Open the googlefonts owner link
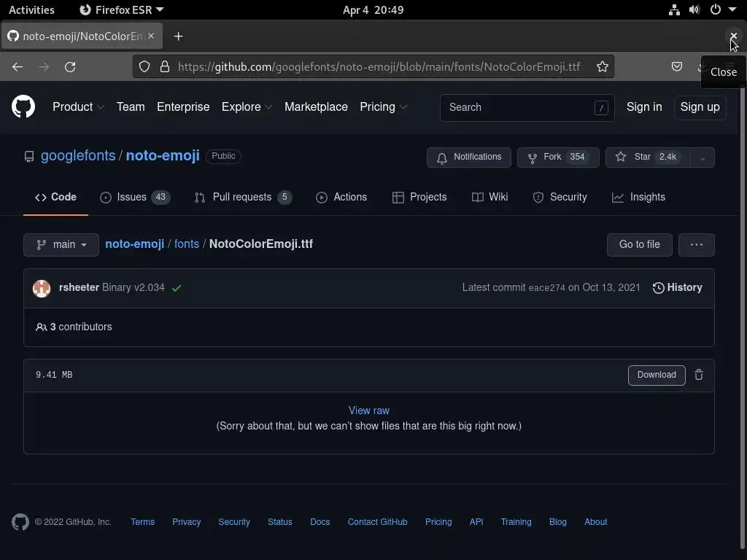 pos(78,156)
